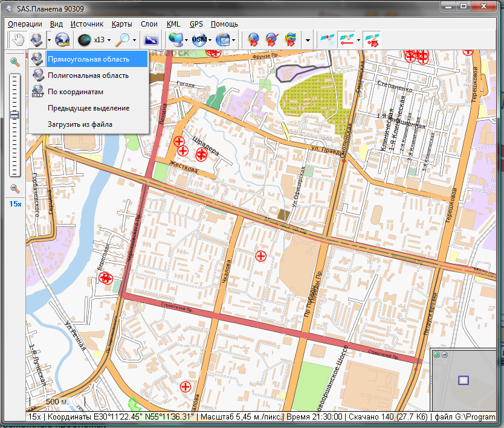504x428 pixels.
Task: Select 'Предыдущее выделение' option
Action: tap(88, 108)
